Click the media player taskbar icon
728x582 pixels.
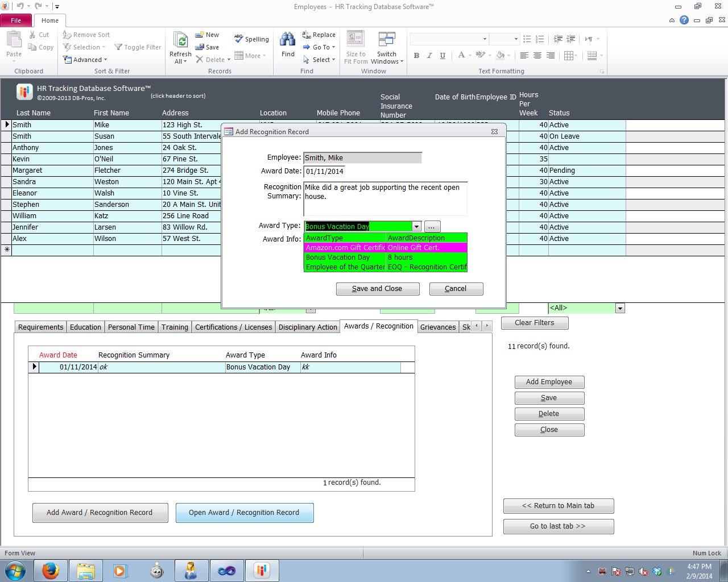(121, 570)
